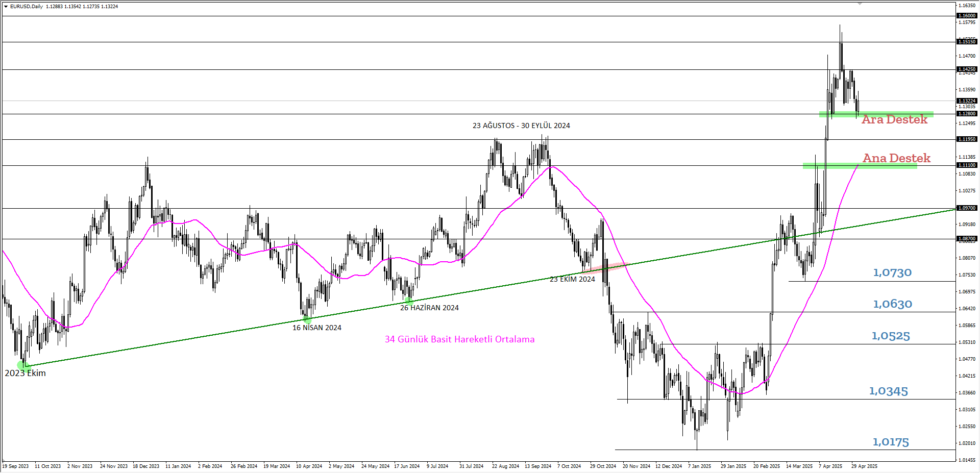
Task: Click the 1.11100 horizontal line price tag
Action: (x=967, y=165)
